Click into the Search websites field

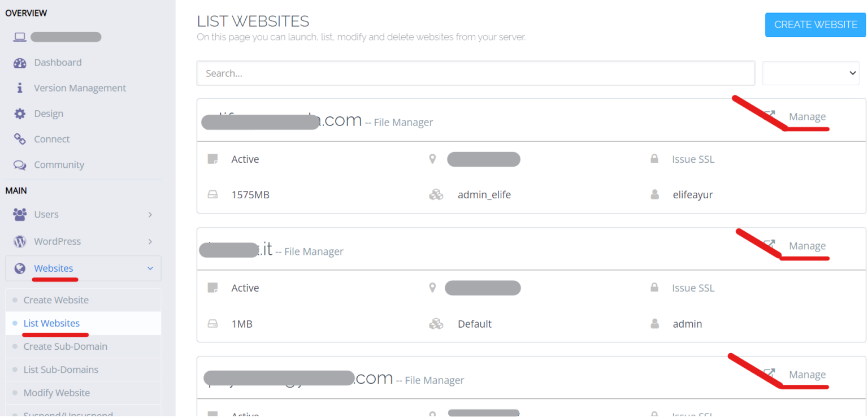click(x=476, y=73)
